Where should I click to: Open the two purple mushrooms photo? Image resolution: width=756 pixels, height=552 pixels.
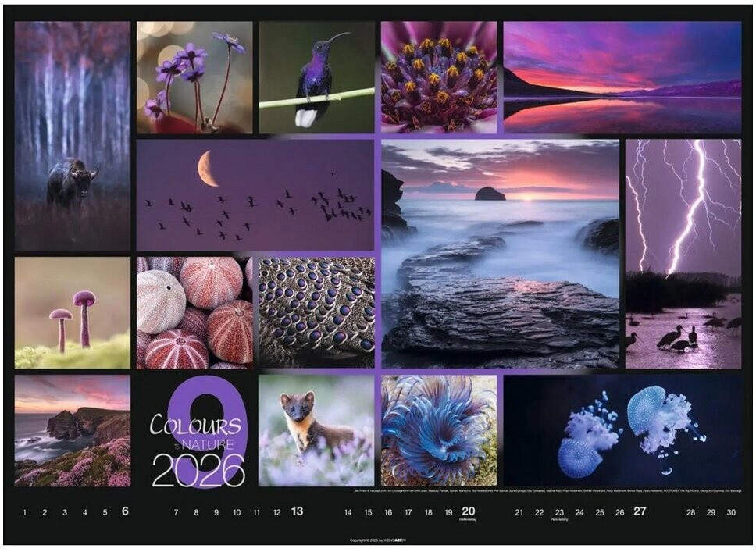pos(72,312)
